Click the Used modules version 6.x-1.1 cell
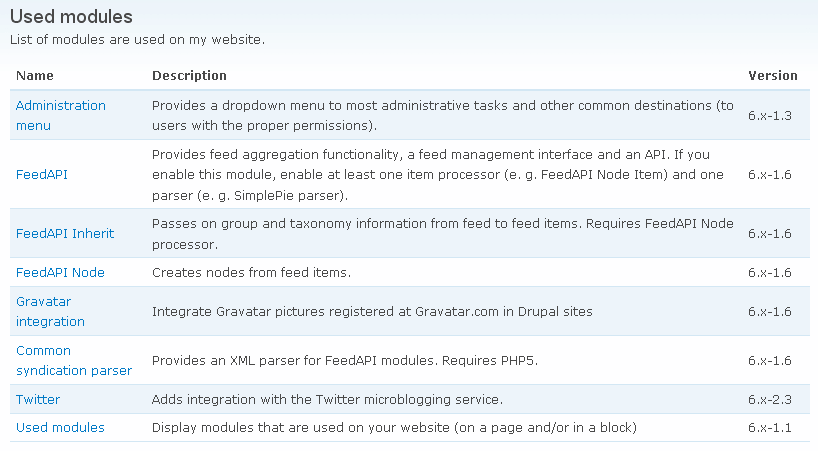Viewport: 818px width, 451px height. tap(769, 428)
